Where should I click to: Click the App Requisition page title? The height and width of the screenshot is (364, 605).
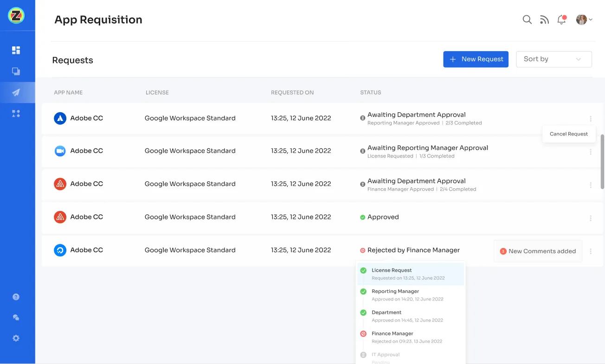(x=98, y=19)
